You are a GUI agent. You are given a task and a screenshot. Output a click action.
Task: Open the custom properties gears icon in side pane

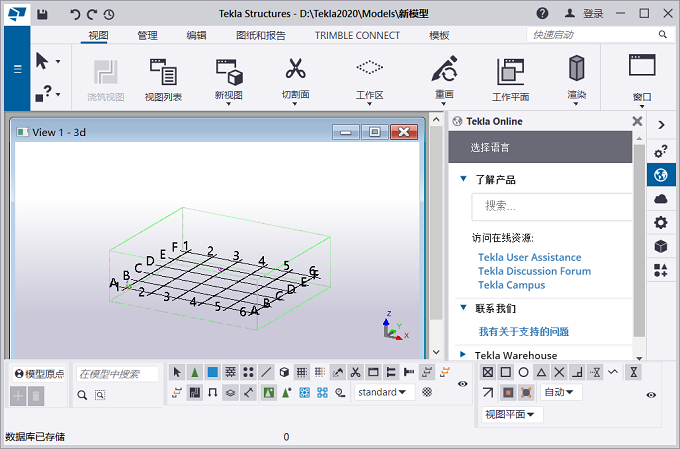(661, 151)
